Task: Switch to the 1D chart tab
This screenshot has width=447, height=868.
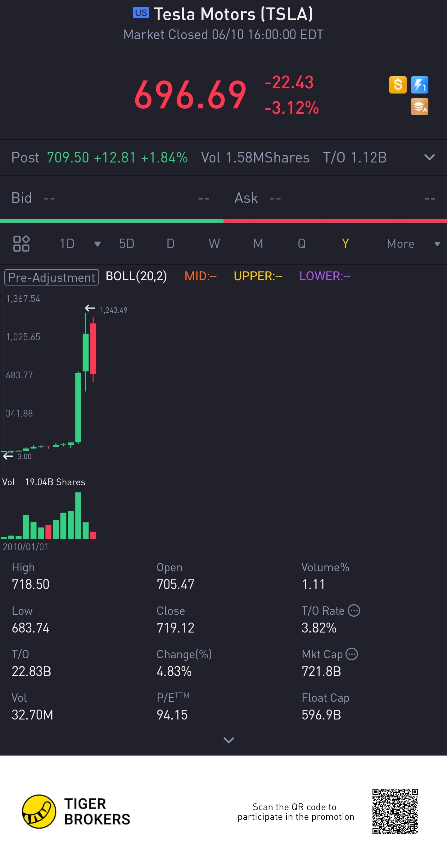Action: point(67,244)
